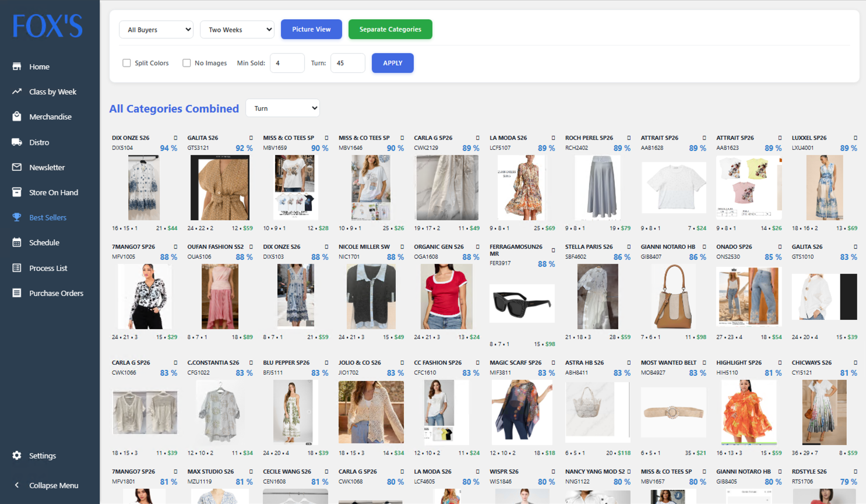Click the Turn value input field

click(348, 63)
